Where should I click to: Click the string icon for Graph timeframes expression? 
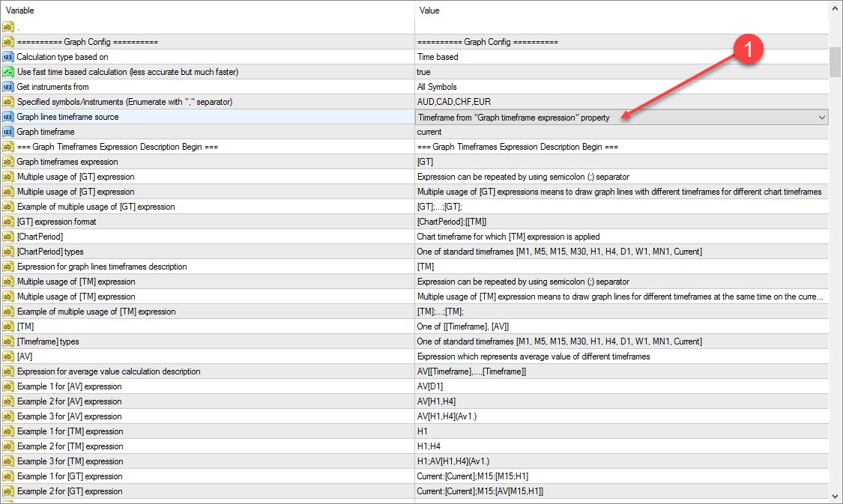tap(8, 162)
